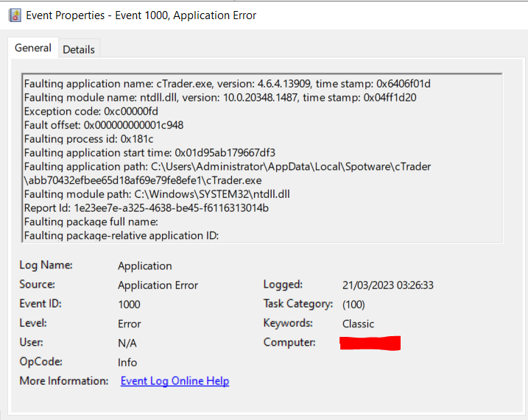Click the Computer label
Image resolution: width=528 pixels, height=420 pixels.
289,342
